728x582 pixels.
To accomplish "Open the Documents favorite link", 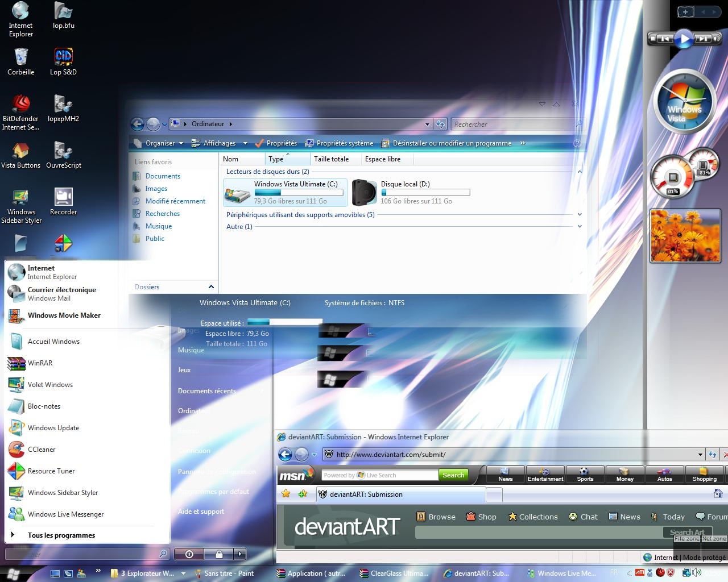I will click(163, 176).
